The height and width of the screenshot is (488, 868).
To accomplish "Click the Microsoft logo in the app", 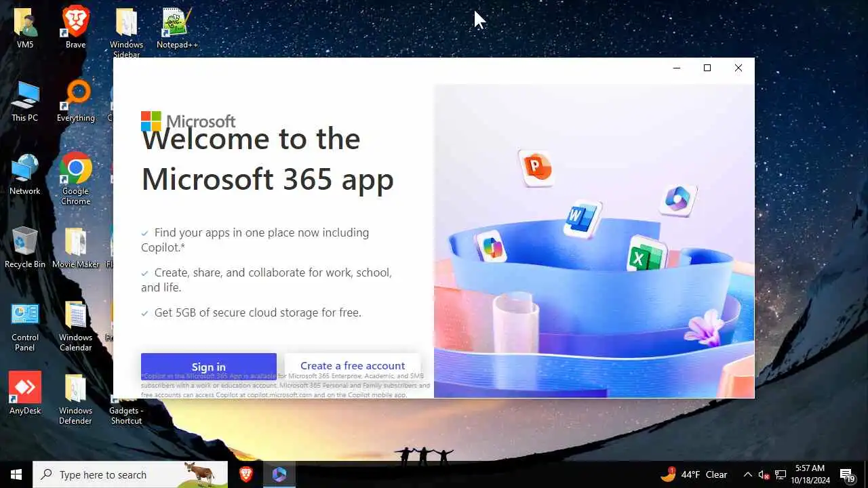I will (x=188, y=121).
